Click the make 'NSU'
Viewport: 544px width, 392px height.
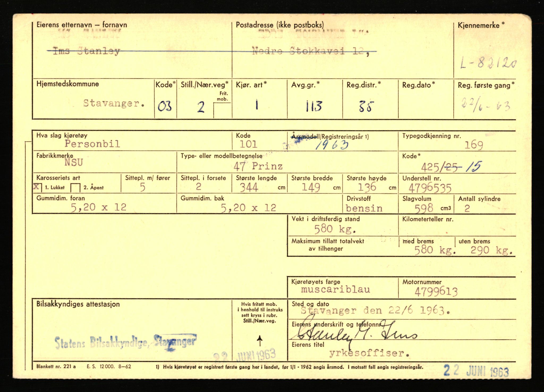74,162
